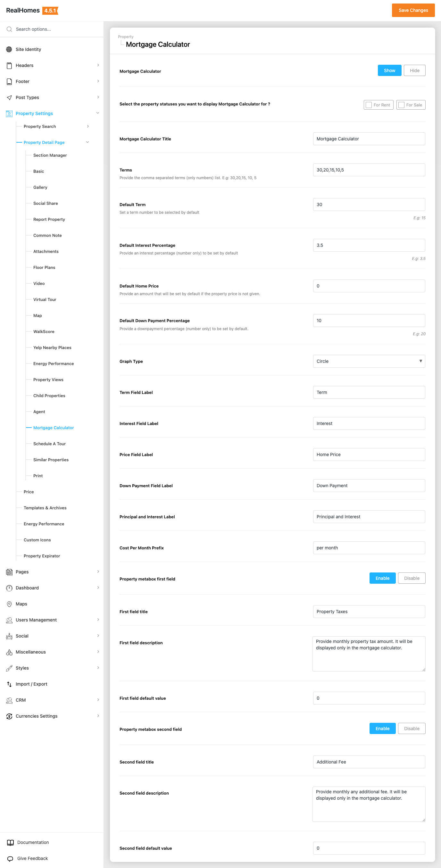Click the Maps pin icon

(x=9, y=604)
